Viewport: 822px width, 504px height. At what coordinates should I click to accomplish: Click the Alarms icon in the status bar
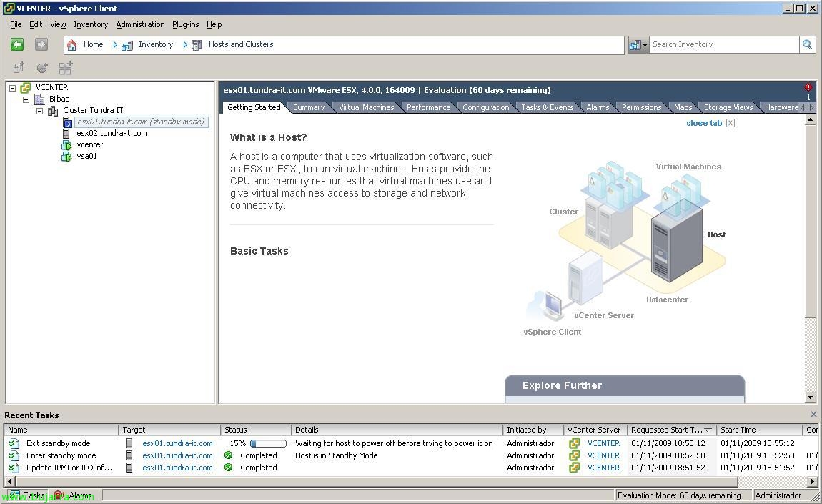tap(58, 495)
